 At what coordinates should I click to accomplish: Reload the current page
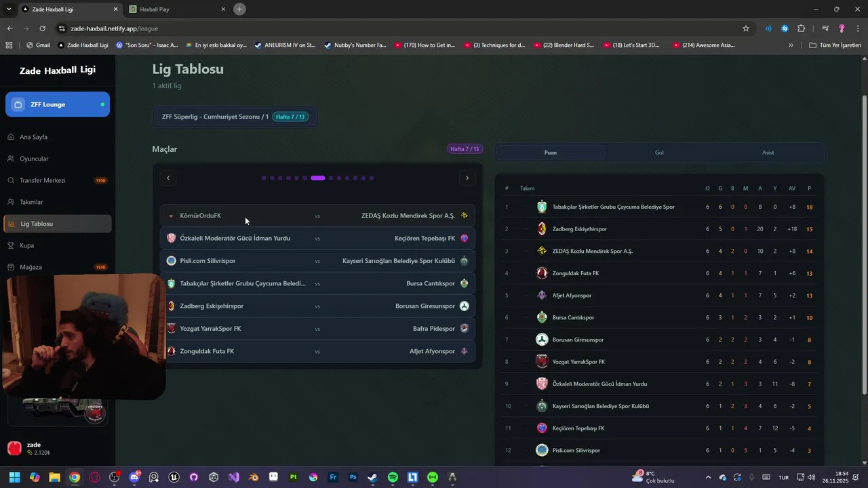tap(42, 28)
